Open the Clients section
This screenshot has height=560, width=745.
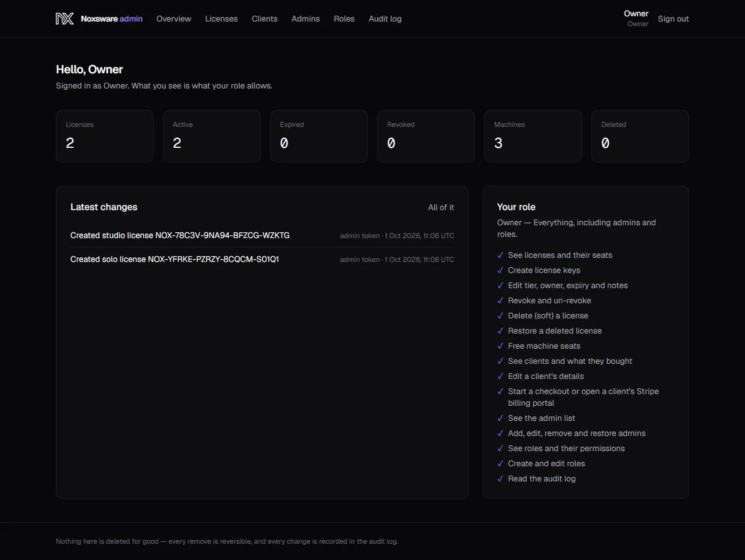coord(264,19)
